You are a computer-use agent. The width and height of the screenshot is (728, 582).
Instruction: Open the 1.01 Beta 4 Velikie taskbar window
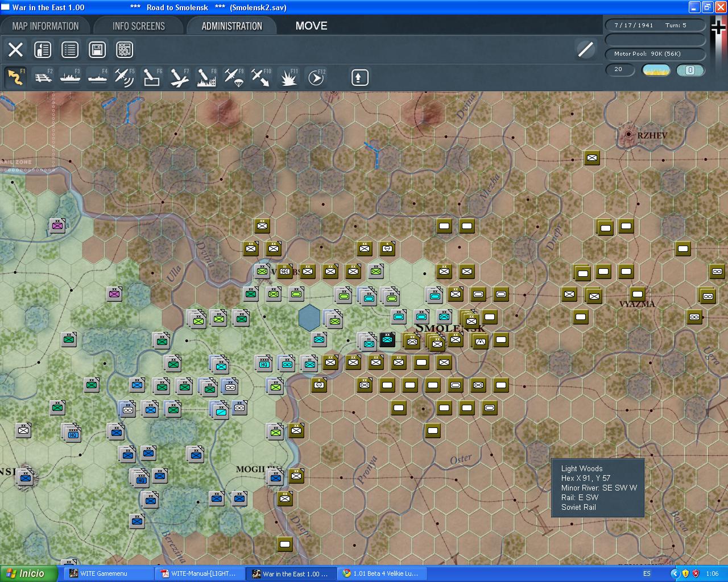pos(383,573)
